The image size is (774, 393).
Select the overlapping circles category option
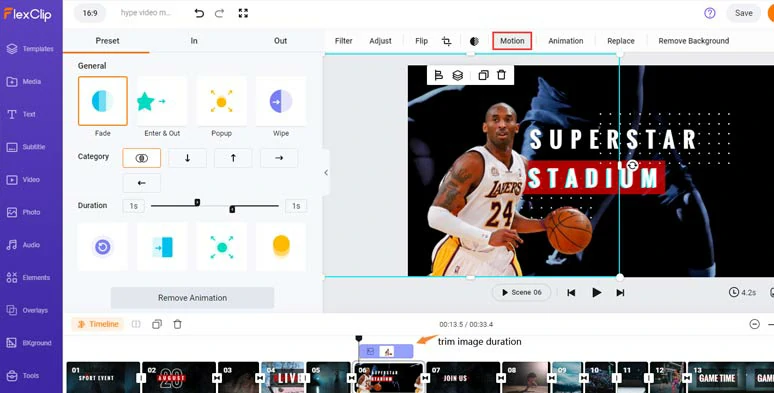[x=142, y=158]
